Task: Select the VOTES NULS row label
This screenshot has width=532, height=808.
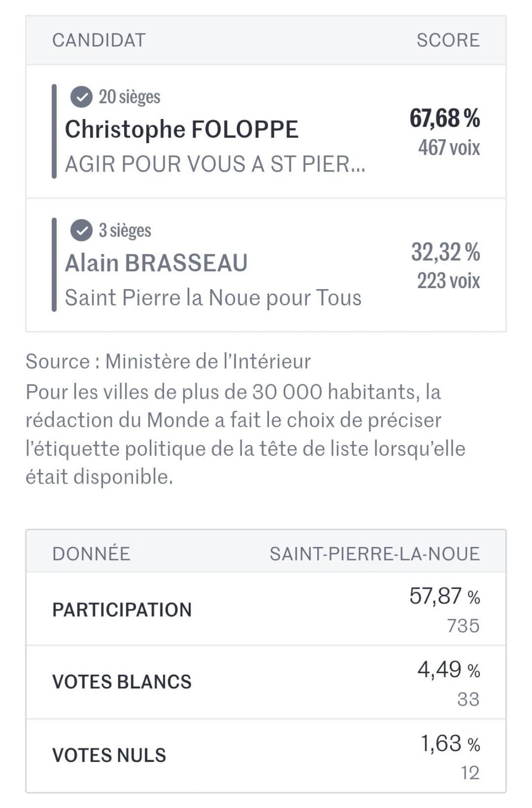Action: 109,755
